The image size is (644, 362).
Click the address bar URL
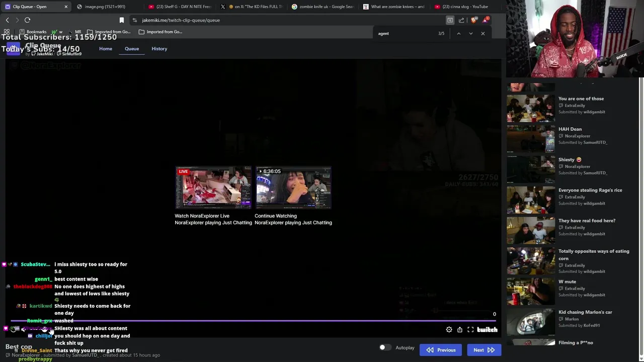click(181, 20)
